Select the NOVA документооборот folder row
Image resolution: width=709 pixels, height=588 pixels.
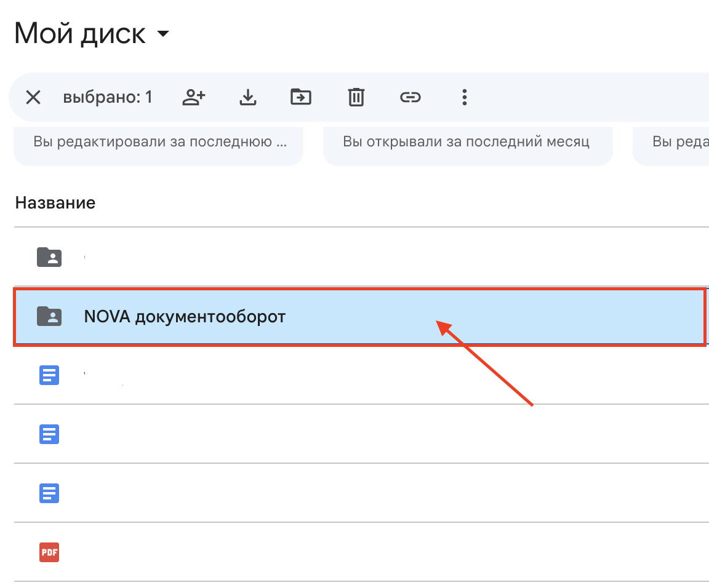(360, 317)
